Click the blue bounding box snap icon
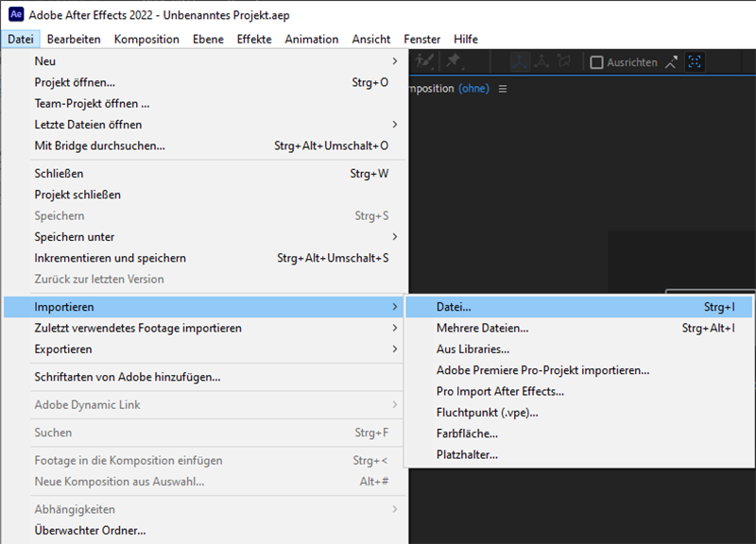Viewport: 756px width, 544px height. [696, 62]
